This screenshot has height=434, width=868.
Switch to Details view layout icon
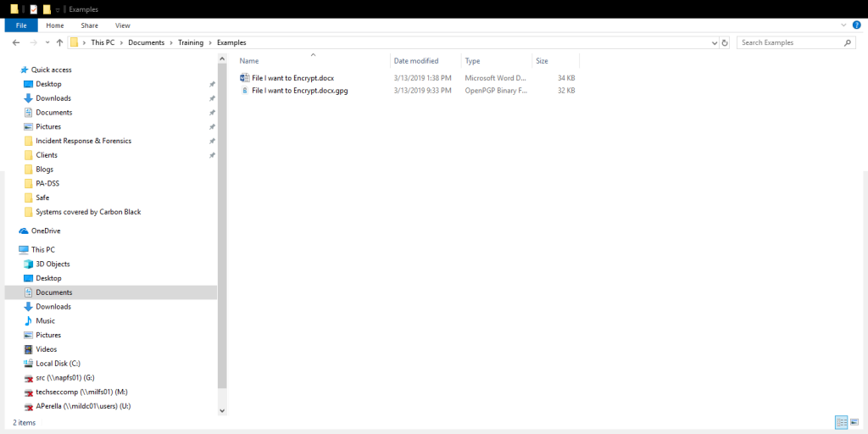click(x=839, y=422)
